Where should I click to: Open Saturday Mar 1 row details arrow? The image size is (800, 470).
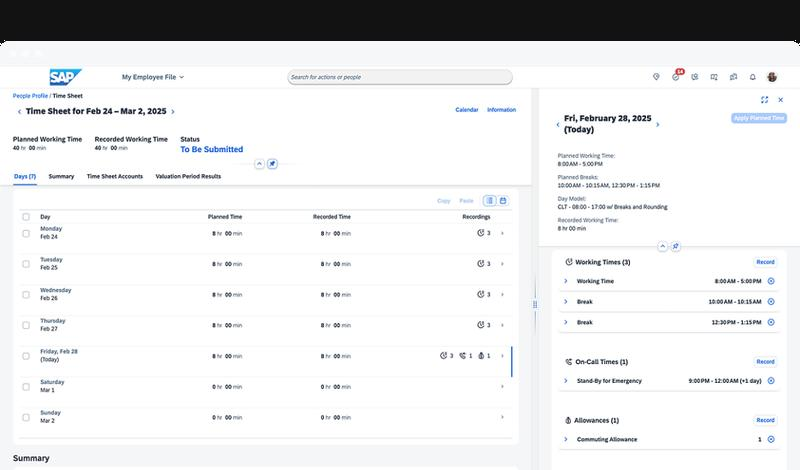point(503,387)
